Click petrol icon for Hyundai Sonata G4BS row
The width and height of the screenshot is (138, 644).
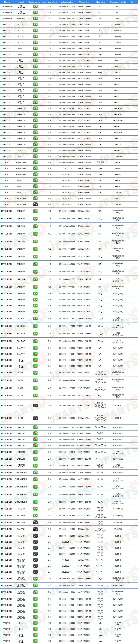[x=35, y=144]
